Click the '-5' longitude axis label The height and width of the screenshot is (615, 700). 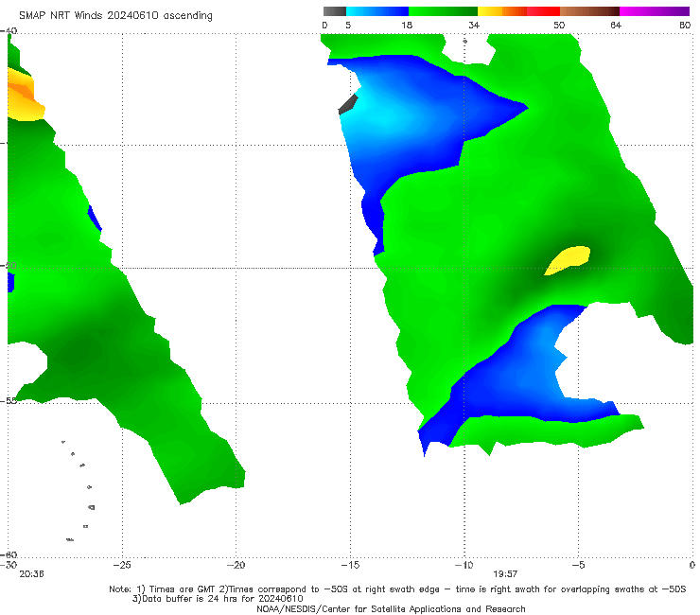click(578, 565)
